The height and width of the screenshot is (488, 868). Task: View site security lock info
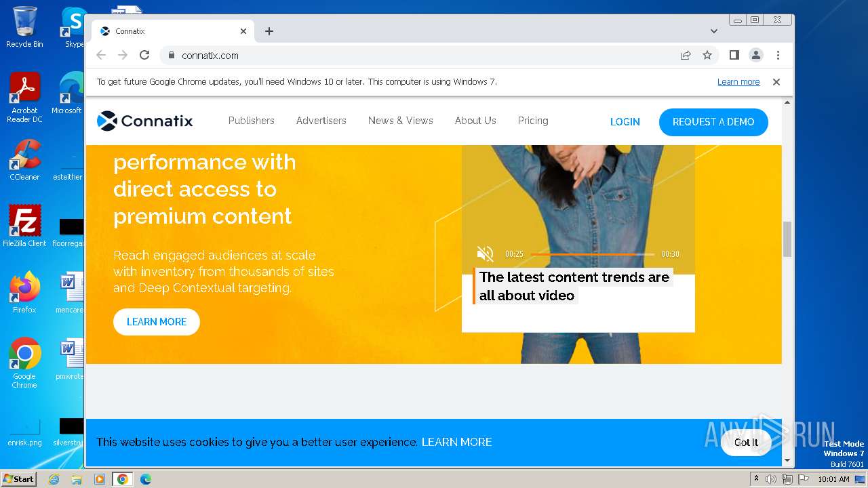(x=171, y=56)
